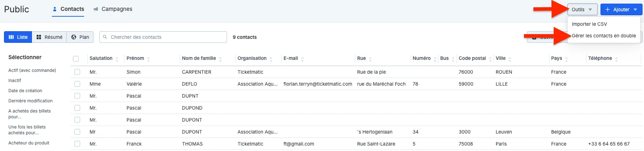Open the Outils dropdown
This screenshot has width=644, height=151.
(582, 9)
